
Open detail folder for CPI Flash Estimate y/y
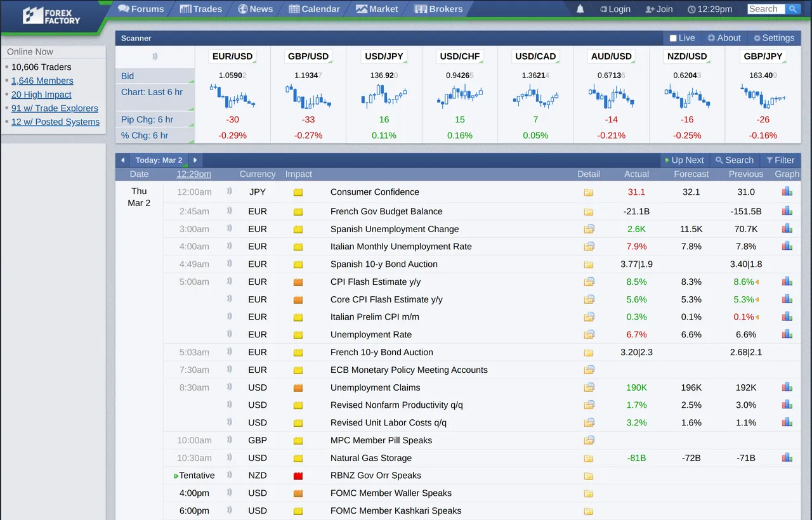click(589, 282)
